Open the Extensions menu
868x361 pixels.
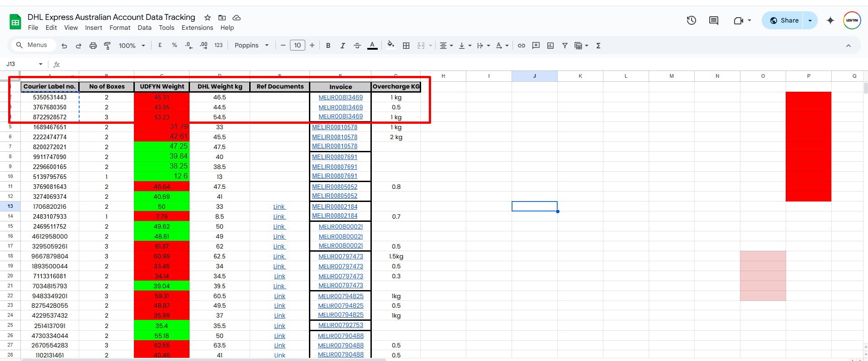pos(197,28)
